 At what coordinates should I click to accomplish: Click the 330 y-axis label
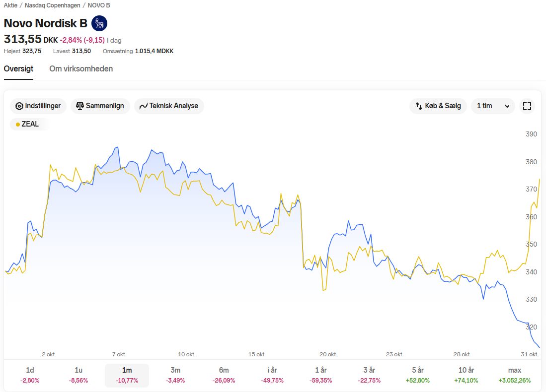532,300
